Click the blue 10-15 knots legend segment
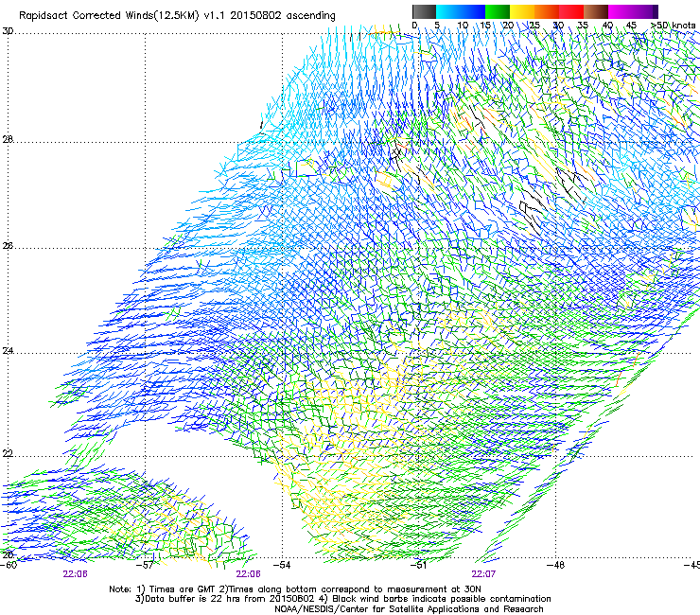The image size is (700, 615). pyautogui.click(x=473, y=11)
